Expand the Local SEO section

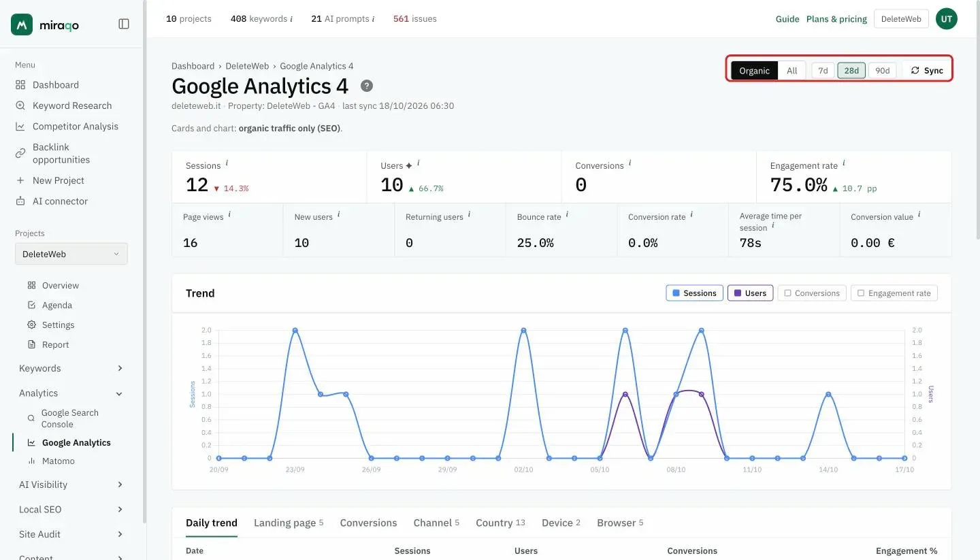[71, 509]
